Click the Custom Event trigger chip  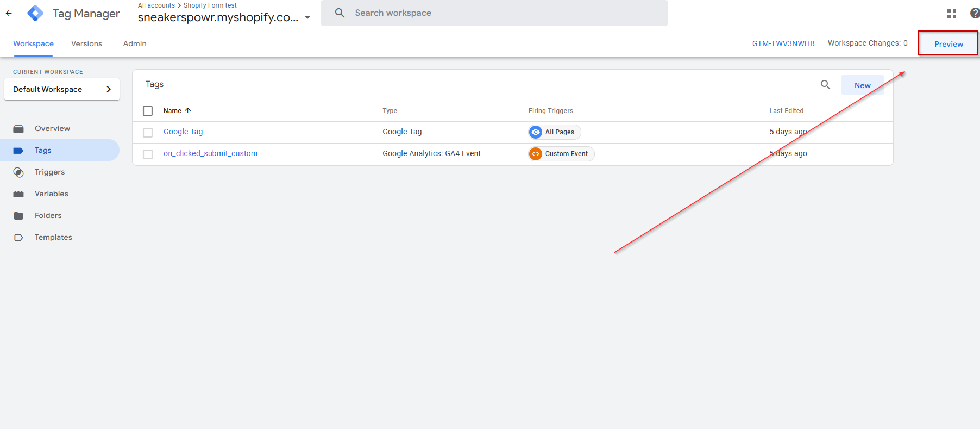[x=561, y=154]
